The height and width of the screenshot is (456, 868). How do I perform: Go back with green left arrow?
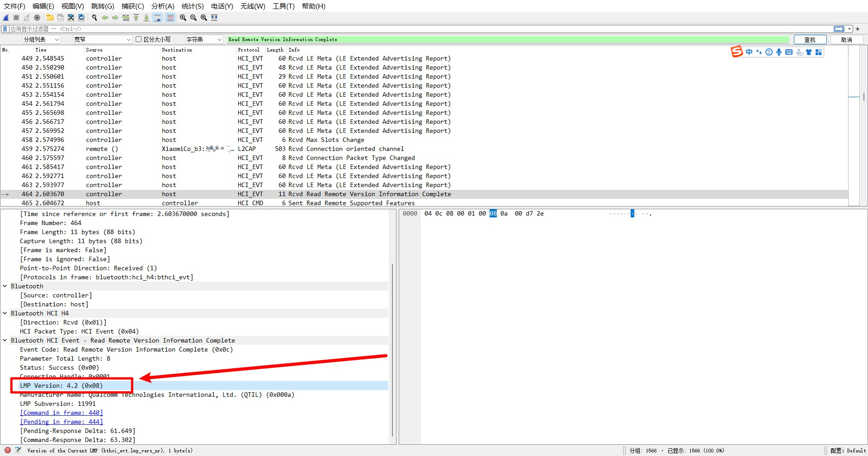[x=105, y=18]
